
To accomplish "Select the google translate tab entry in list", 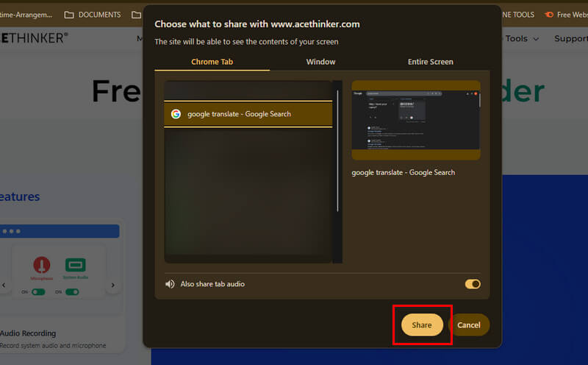I will [x=248, y=114].
